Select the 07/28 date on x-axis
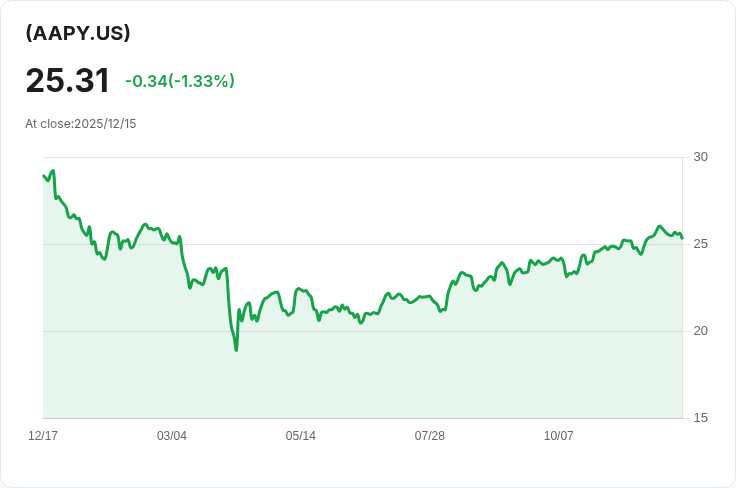 click(x=430, y=436)
